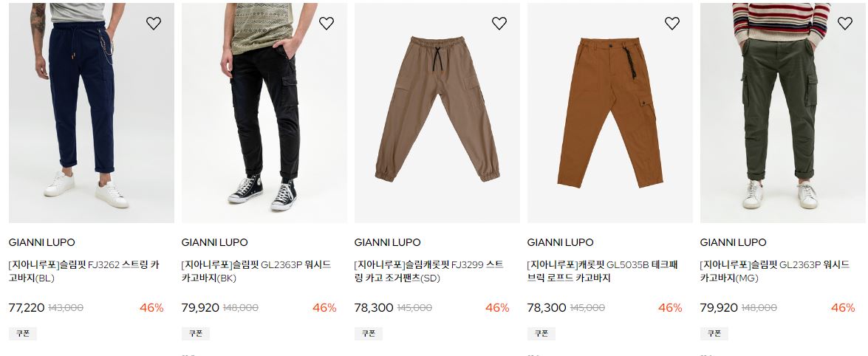Add beige FJ3299 jogger pants to wishlist

point(499,23)
